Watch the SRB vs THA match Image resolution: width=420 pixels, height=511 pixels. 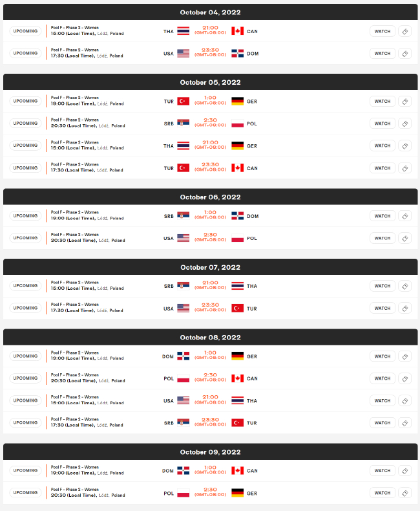383,286
